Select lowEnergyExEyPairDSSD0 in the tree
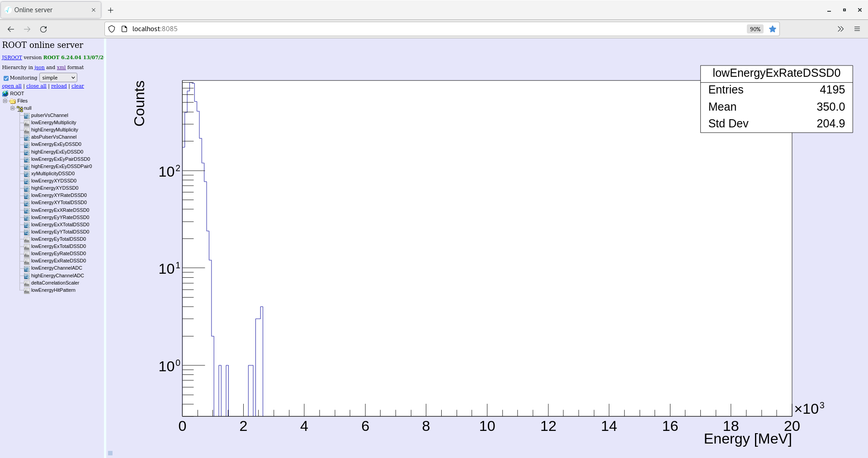The width and height of the screenshot is (868, 458). click(61, 159)
